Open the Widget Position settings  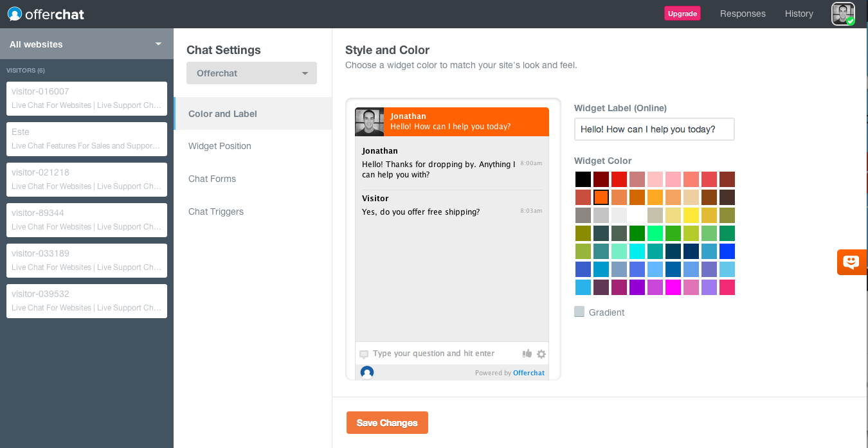(x=220, y=146)
